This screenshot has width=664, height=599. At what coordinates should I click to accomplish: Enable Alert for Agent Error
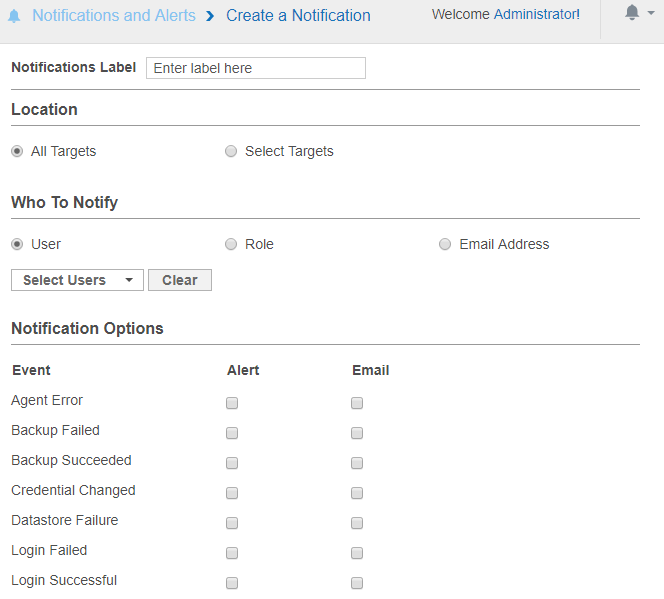(x=232, y=403)
